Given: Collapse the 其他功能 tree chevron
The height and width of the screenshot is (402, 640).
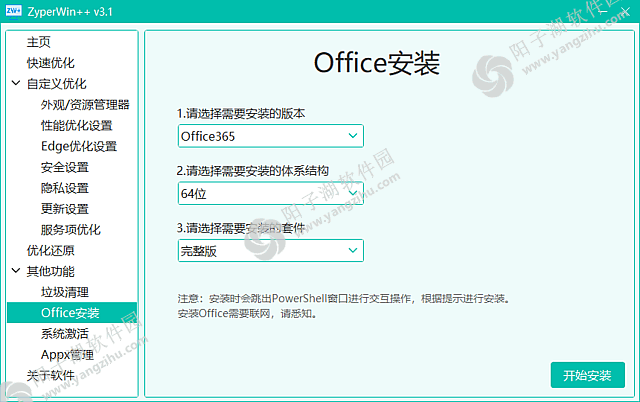Looking at the screenshot, I should click(x=16, y=271).
